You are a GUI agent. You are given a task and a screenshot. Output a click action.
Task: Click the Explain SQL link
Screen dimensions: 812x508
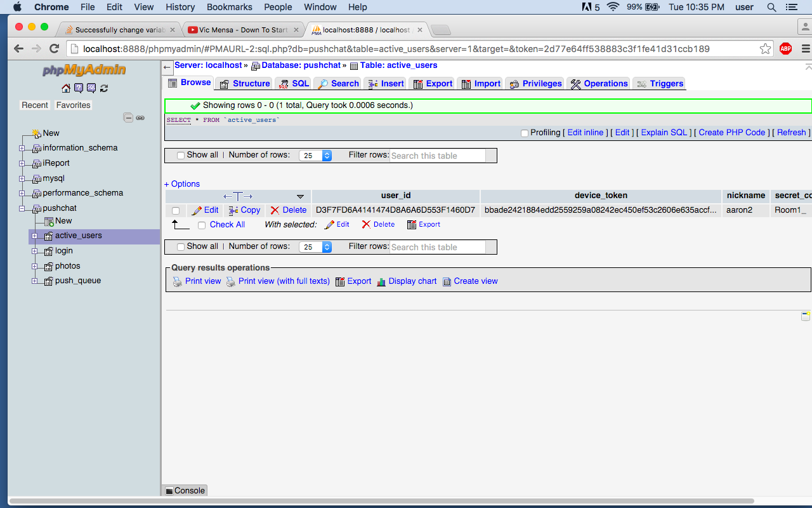[664, 133]
